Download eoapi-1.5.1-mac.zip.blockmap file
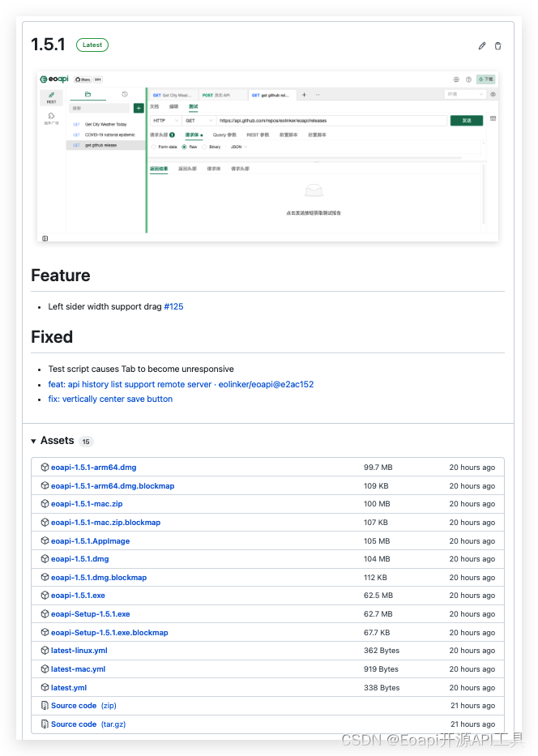This screenshot has width=538, height=756. pos(105,523)
